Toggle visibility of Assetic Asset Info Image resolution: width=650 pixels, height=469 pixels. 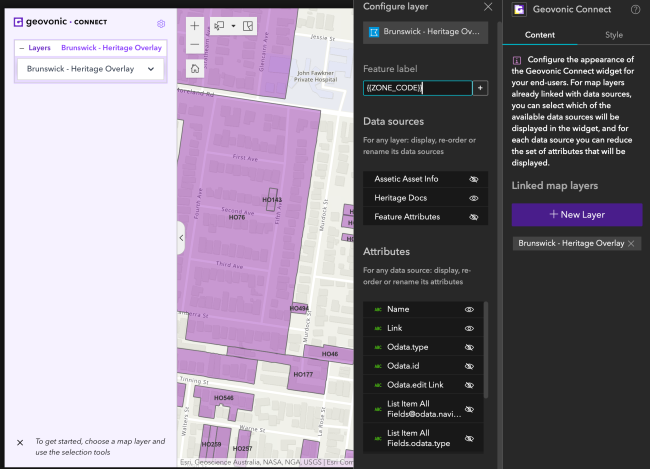tap(473, 179)
